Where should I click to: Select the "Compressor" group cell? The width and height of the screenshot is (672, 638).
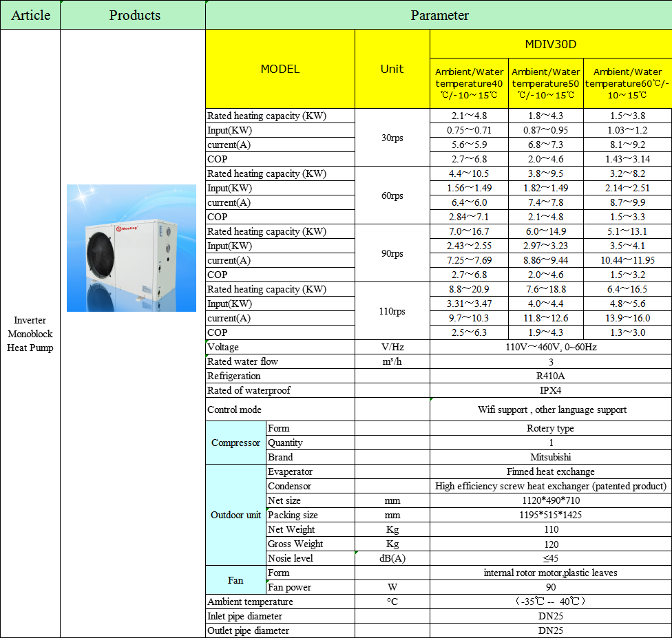pos(235,443)
